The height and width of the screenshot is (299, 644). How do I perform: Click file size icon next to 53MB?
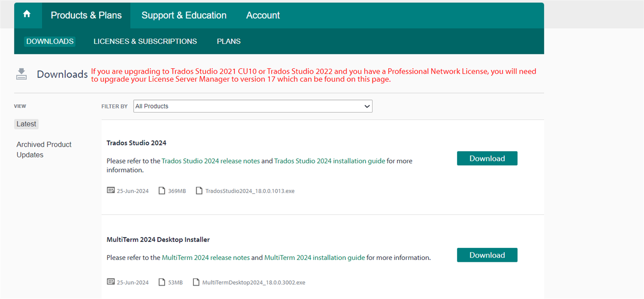162,282
